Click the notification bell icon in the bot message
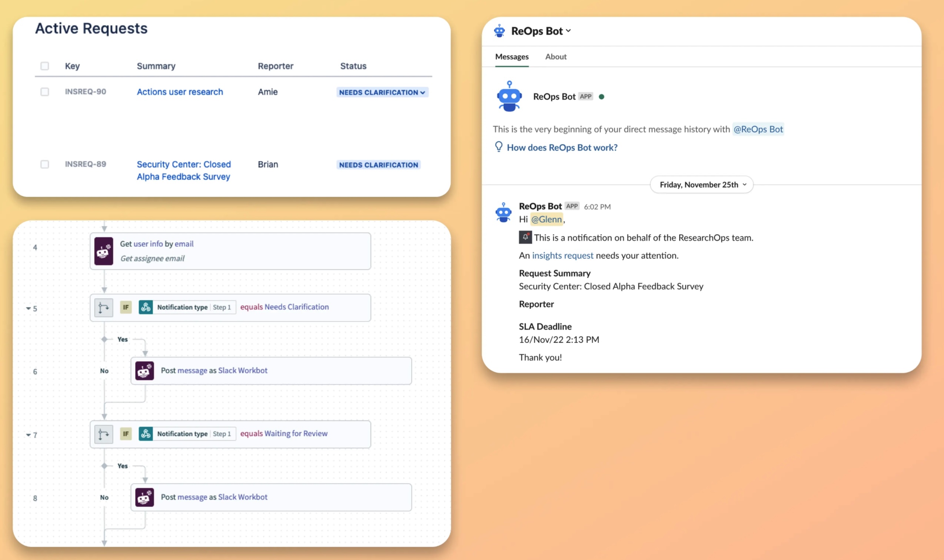Image resolution: width=944 pixels, height=560 pixels. point(525,237)
